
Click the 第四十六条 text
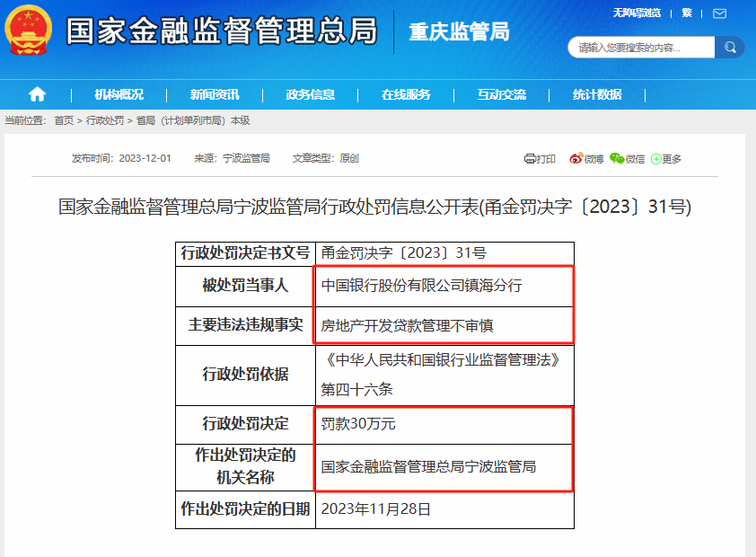pos(356,390)
